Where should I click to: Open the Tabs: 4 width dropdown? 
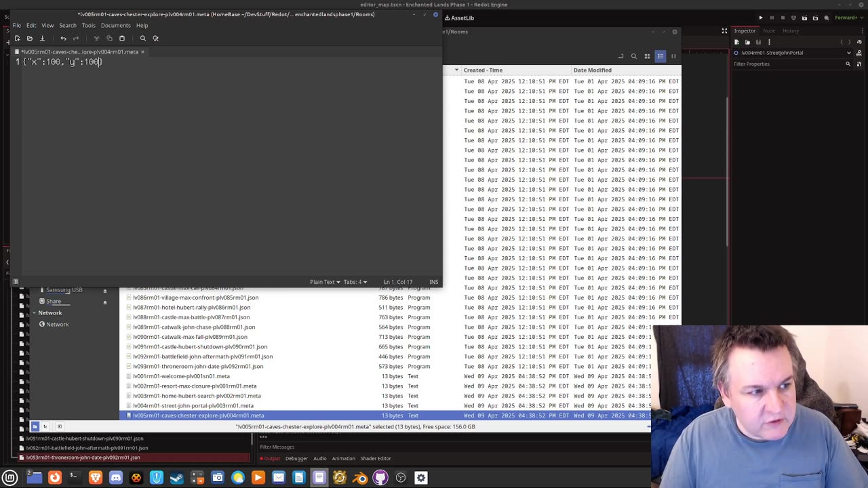click(x=355, y=282)
